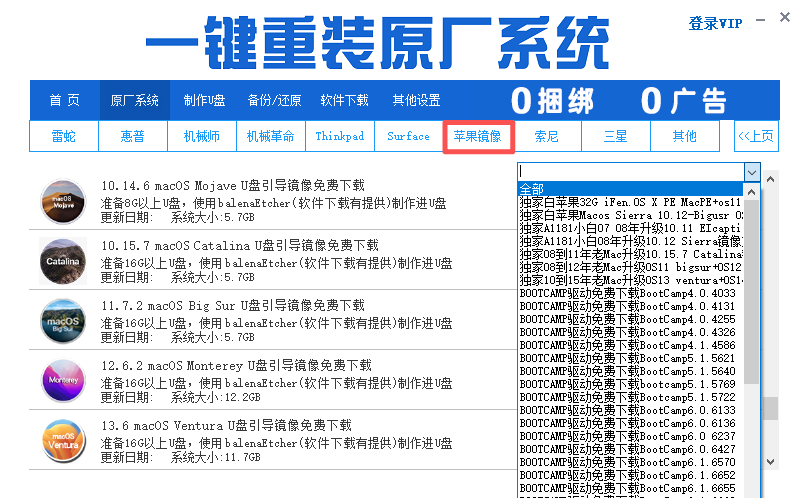The width and height of the screenshot is (808, 498).
Task: Open 13.6 macOS Ventura U盘引导镜像 title
Action: click(226, 426)
